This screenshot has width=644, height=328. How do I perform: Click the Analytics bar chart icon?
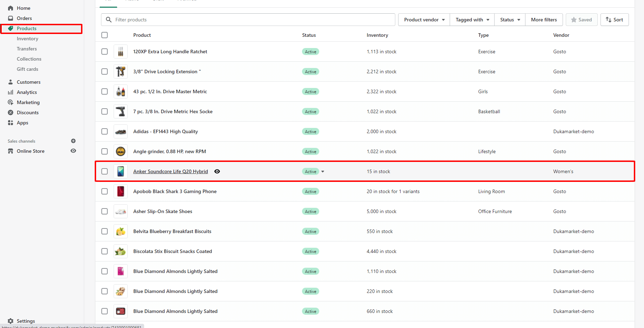(11, 92)
